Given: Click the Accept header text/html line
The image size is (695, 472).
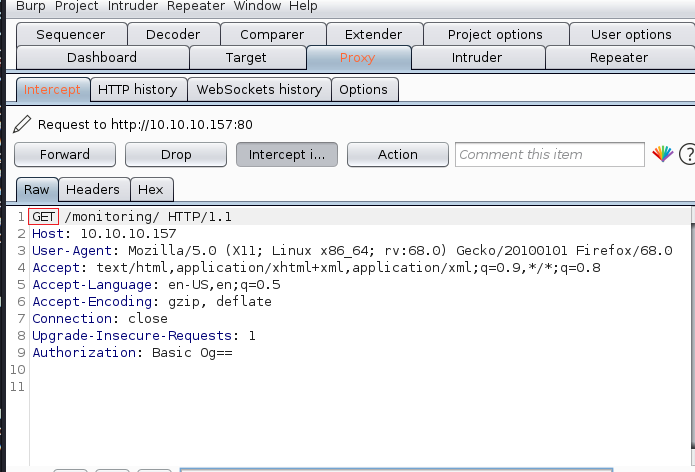Looking at the screenshot, I should point(316,268).
